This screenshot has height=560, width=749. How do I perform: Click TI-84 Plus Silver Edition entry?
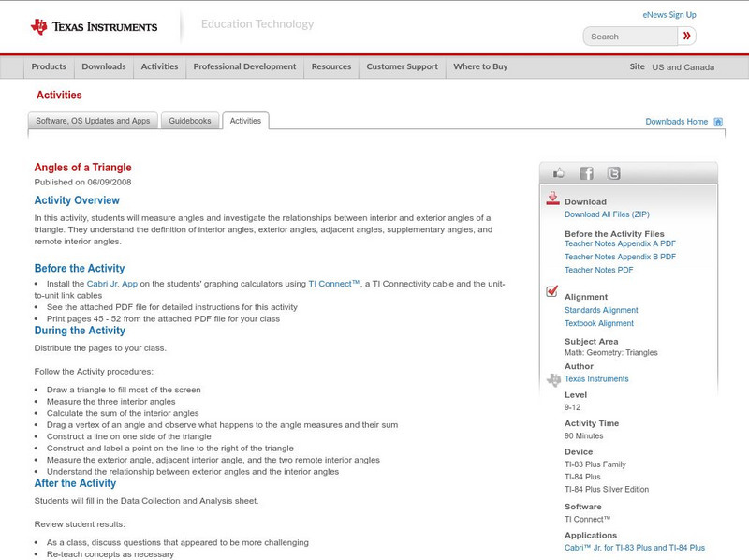tap(607, 489)
